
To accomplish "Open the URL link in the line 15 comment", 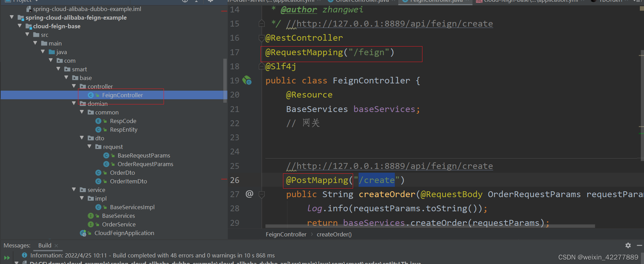I will [395, 24].
